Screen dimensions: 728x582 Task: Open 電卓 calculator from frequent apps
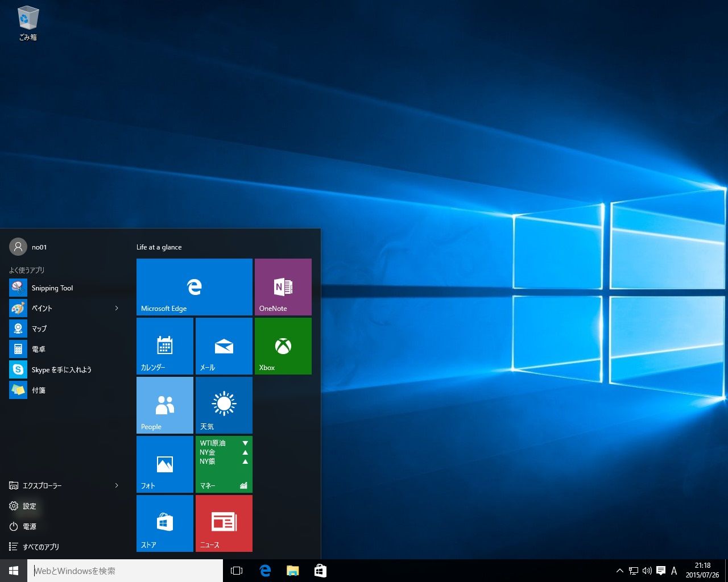click(64, 349)
